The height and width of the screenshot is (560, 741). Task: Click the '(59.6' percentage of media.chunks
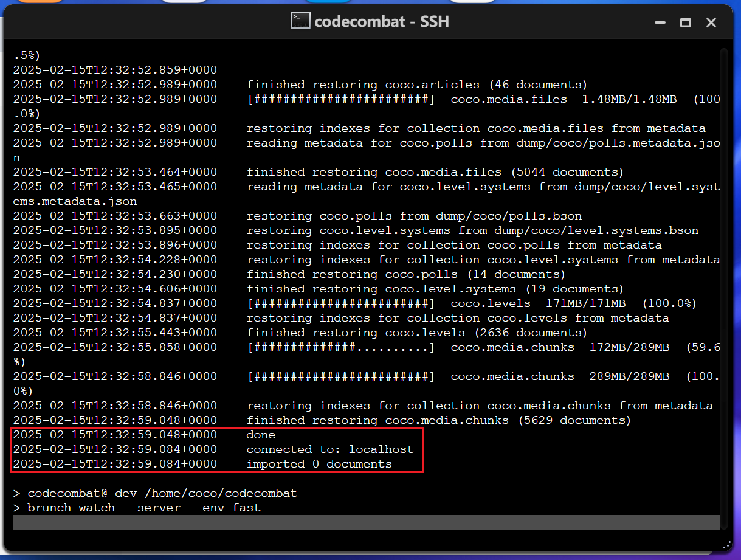tap(702, 347)
